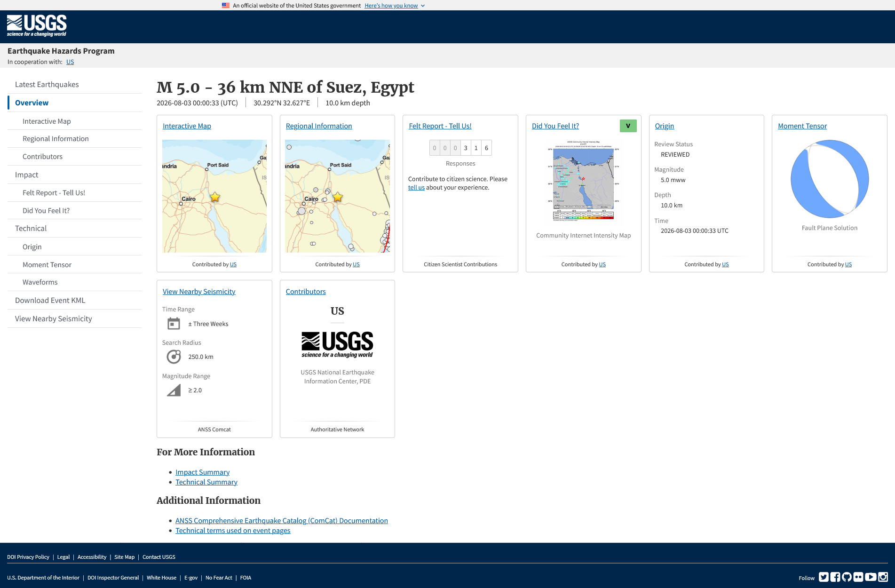The image size is (895, 588).
Task: Open Contact USGS in the footer
Action: (159, 557)
